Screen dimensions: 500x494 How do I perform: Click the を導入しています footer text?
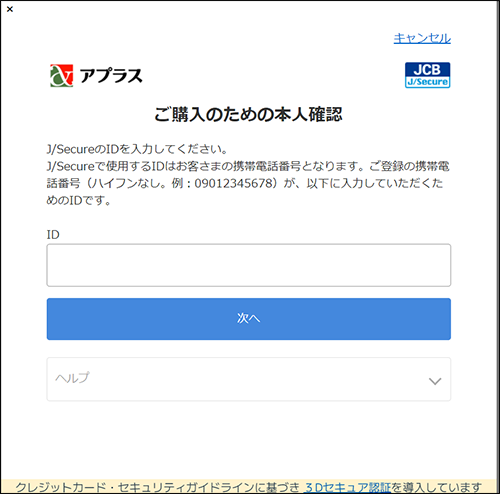436,487
